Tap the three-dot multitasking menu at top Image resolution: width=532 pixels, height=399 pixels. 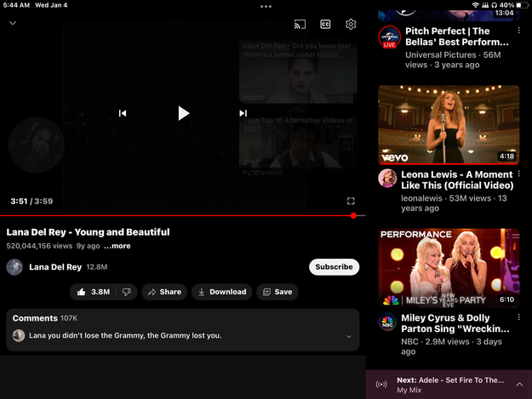[x=266, y=6]
